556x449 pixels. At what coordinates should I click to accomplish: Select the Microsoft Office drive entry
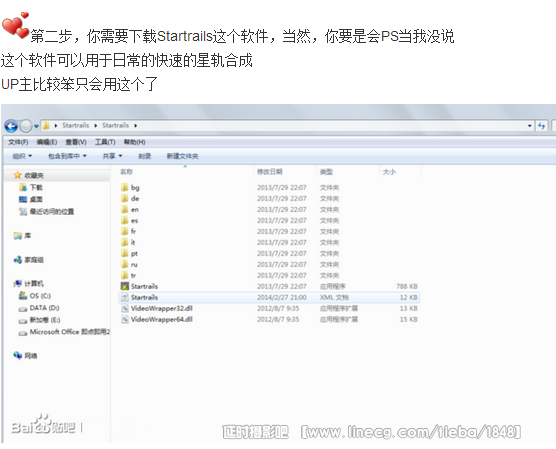point(70,332)
